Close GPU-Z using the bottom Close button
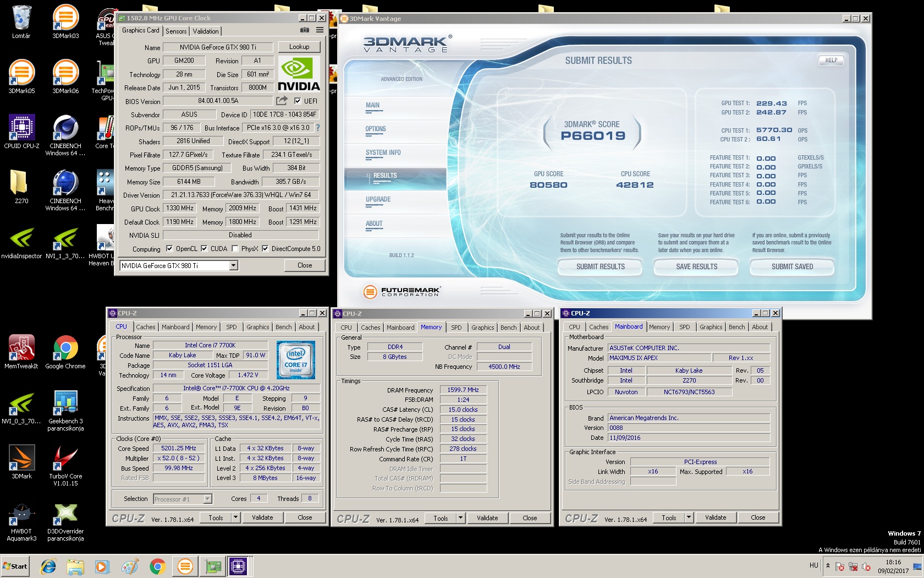Image resolution: width=924 pixels, height=578 pixels. 305,265
